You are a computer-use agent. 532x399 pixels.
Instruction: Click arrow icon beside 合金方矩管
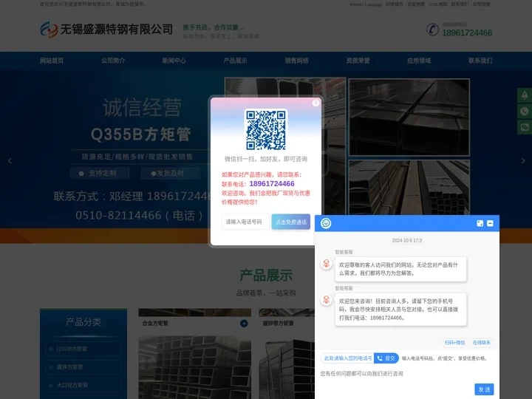coord(244,324)
